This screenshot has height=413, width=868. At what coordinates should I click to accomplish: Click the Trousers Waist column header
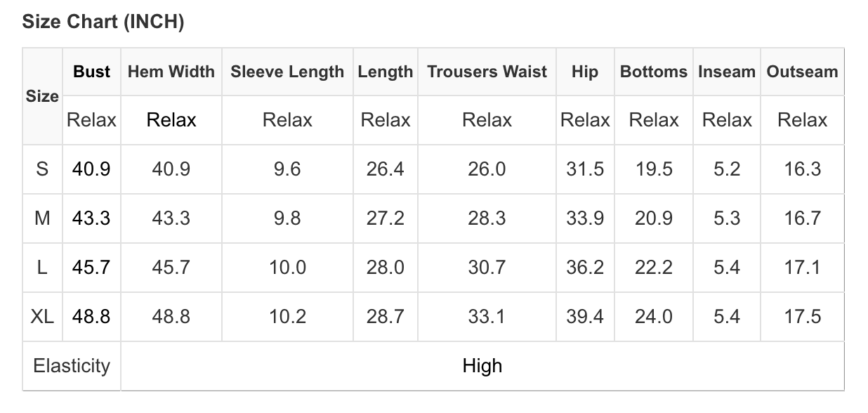click(487, 72)
